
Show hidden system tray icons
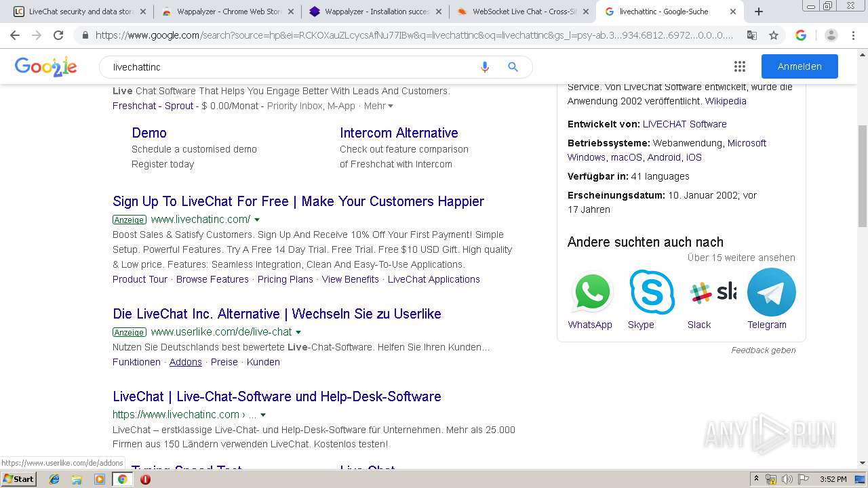pos(756,479)
